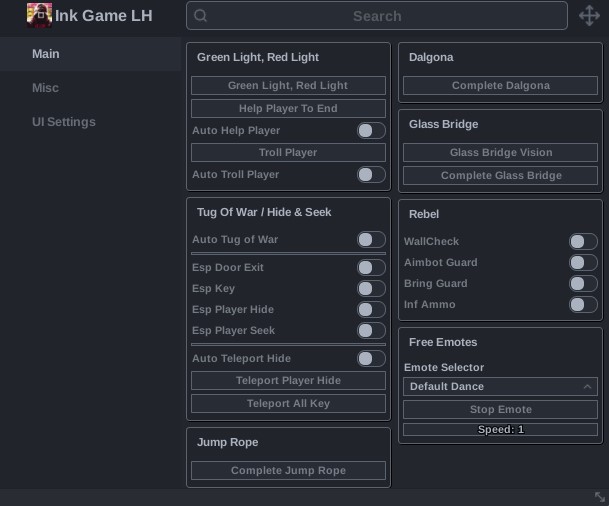The height and width of the screenshot is (506, 609).
Task: Click the Dalgona section heading
Action: pyautogui.click(x=431, y=57)
